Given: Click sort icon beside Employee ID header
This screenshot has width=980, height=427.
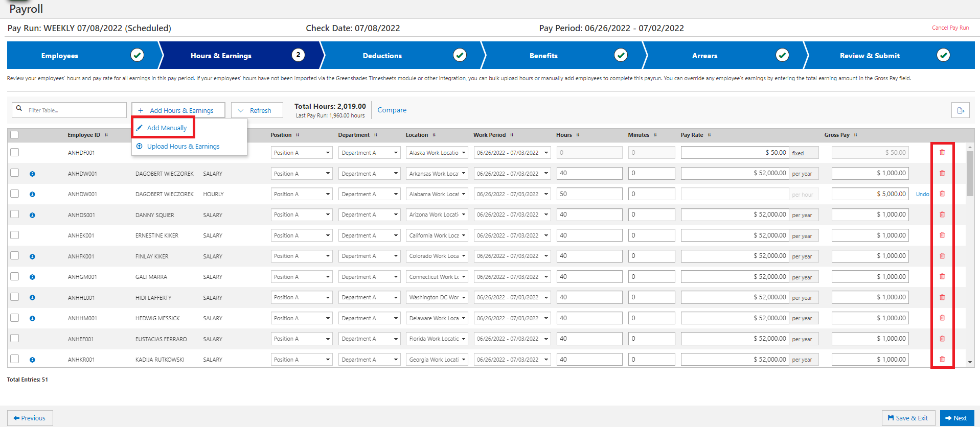Looking at the screenshot, I should (x=106, y=135).
